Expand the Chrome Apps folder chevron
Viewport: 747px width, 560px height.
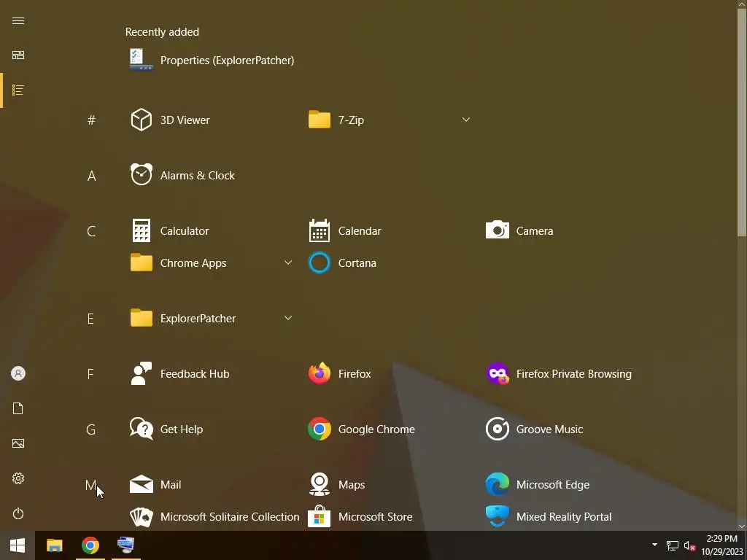click(x=287, y=262)
